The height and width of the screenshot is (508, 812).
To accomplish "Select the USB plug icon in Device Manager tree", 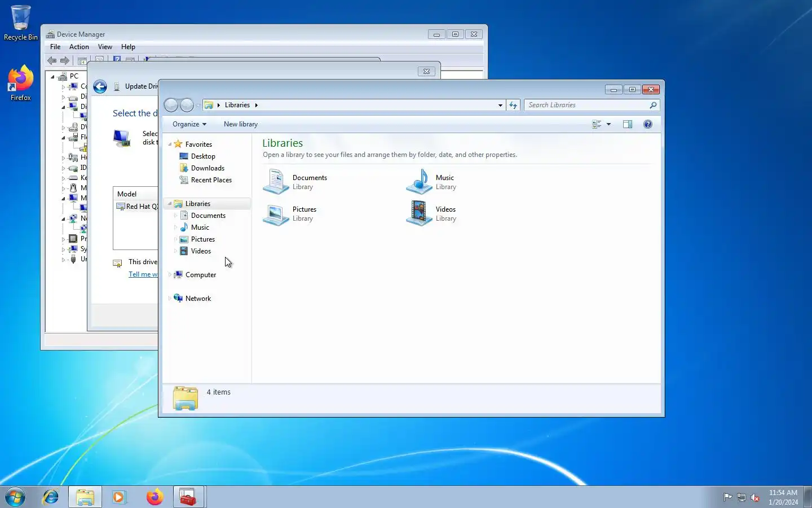I will click(x=73, y=259).
